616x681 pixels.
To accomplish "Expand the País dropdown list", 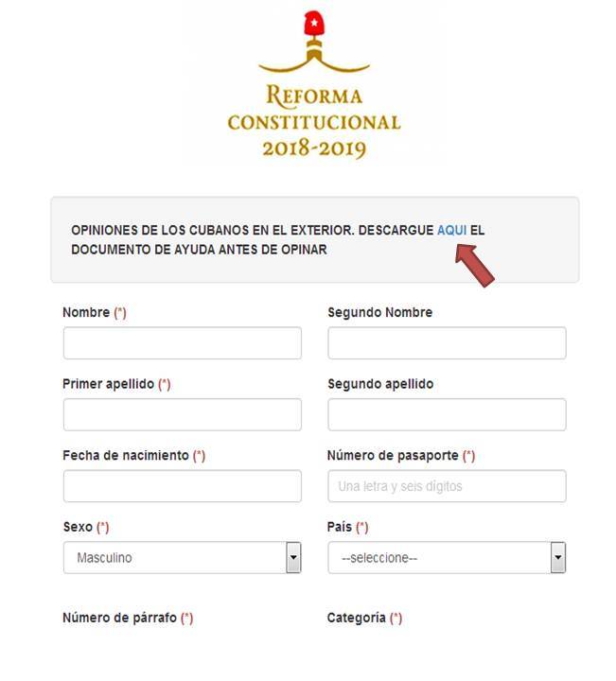I will (447, 558).
